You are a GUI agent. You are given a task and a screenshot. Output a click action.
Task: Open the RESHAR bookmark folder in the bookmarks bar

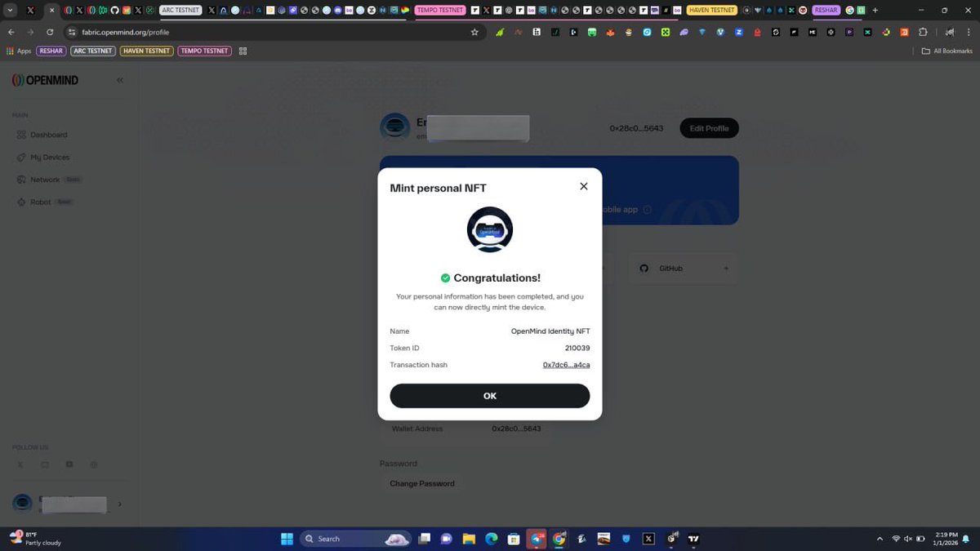[x=51, y=51]
